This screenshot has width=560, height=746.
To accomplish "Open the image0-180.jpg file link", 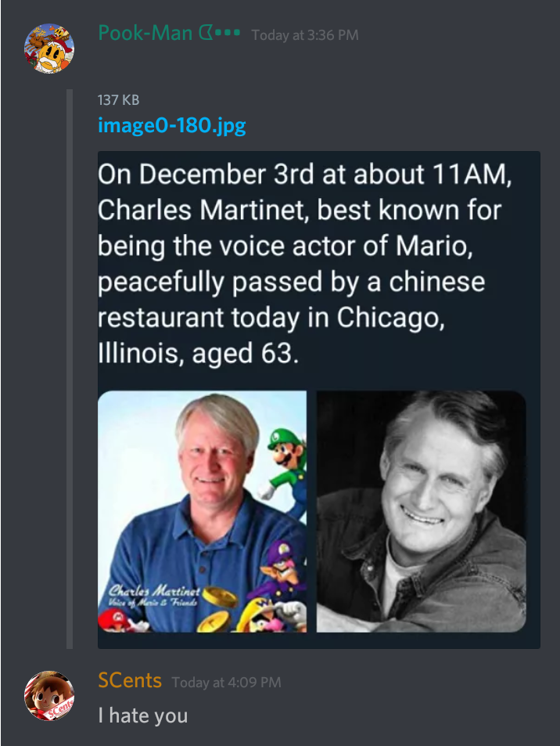I will 172,125.
